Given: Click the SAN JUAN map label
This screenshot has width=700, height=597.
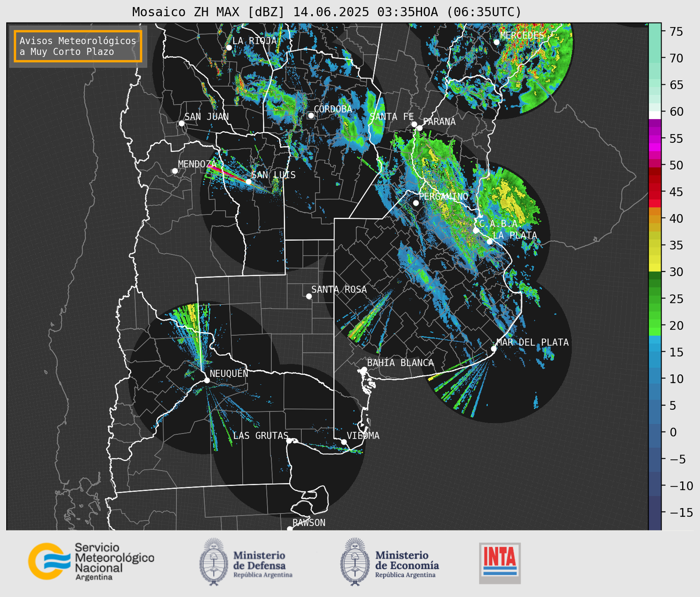Looking at the screenshot, I should [x=206, y=117].
